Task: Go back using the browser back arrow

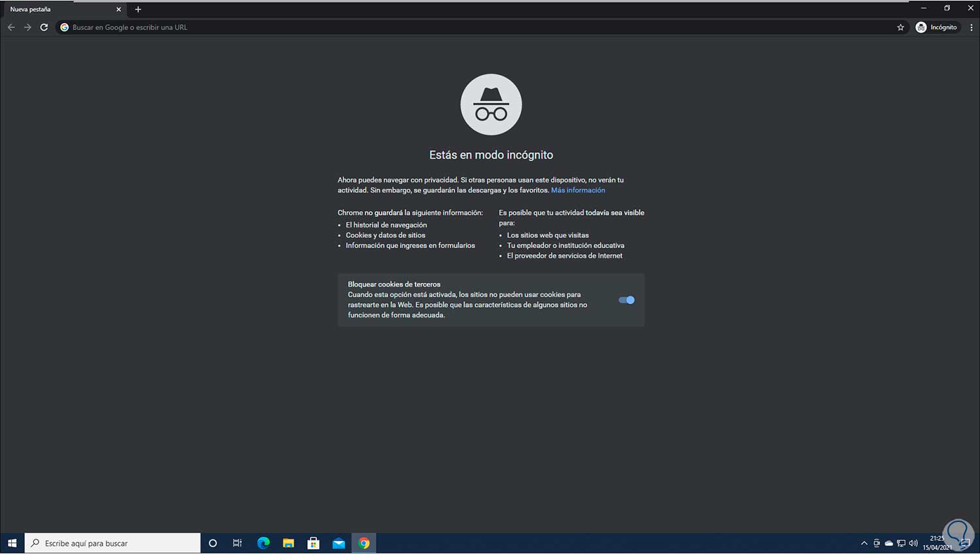Action: point(11,27)
